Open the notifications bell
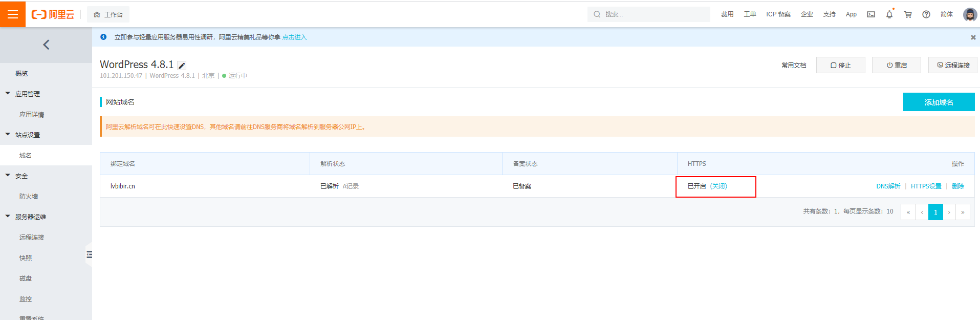Viewport: 980px width, 320px height. coord(889,14)
